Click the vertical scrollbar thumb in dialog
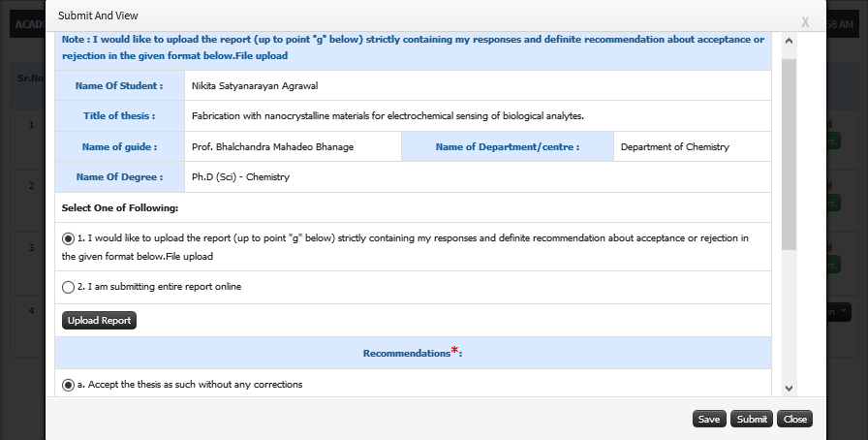Viewport: 868px width, 440px height. coord(789,154)
